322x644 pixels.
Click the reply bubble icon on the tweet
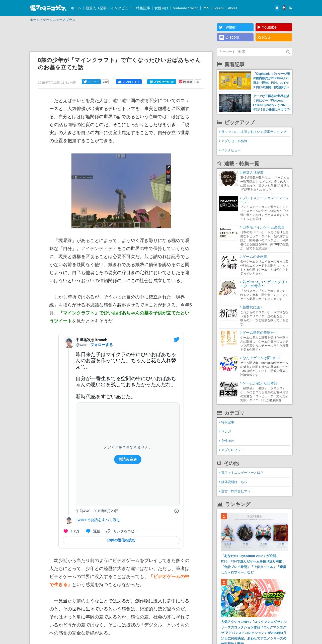tap(88, 531)
